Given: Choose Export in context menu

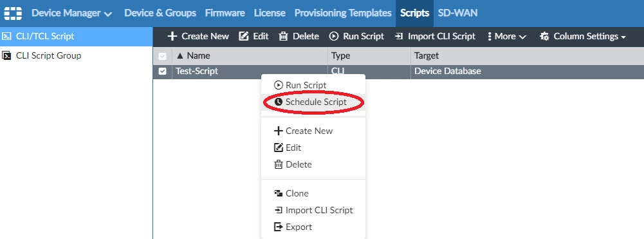Looking at the screenshot, I should (313, 227).
